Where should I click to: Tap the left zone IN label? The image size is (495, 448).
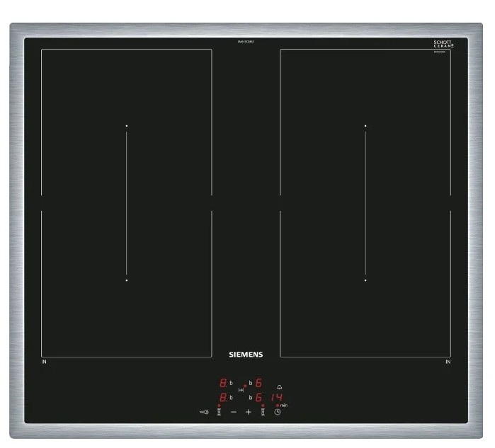pyautogui.click(x=44, y=362)
